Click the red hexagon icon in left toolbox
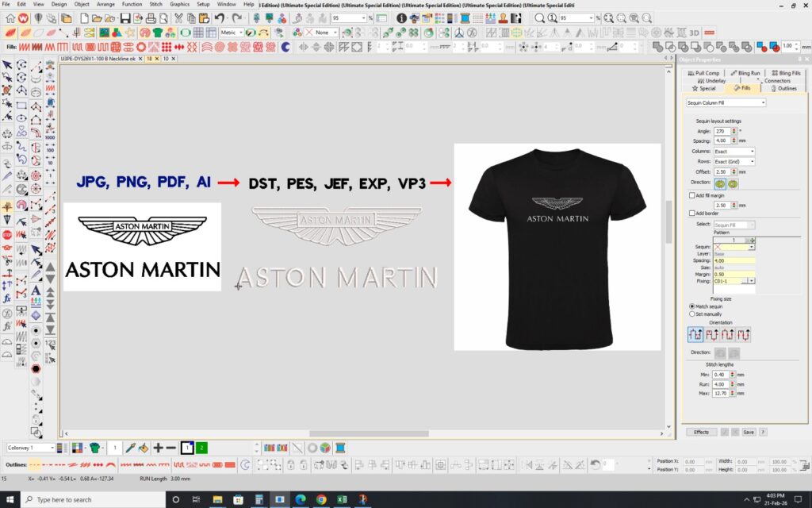Screen dimensions: 812x508 (36, 368)
